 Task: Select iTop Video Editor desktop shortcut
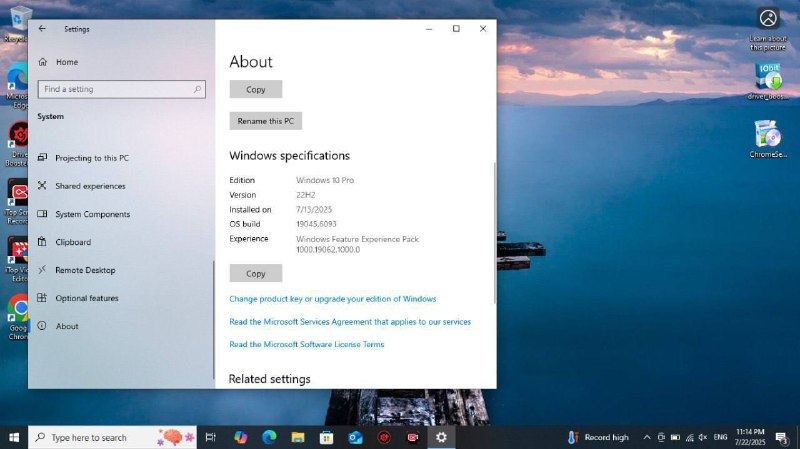coord(16,259)
